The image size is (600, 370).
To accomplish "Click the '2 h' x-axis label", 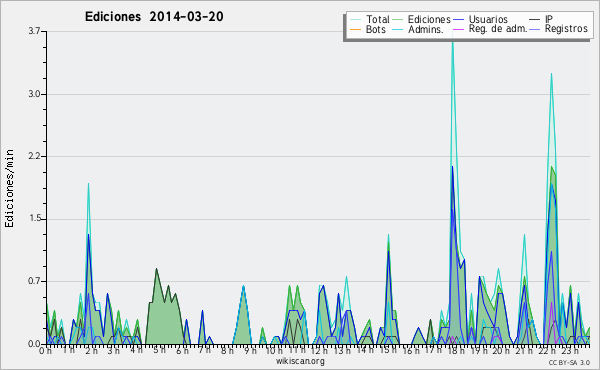I will point(91,351).
